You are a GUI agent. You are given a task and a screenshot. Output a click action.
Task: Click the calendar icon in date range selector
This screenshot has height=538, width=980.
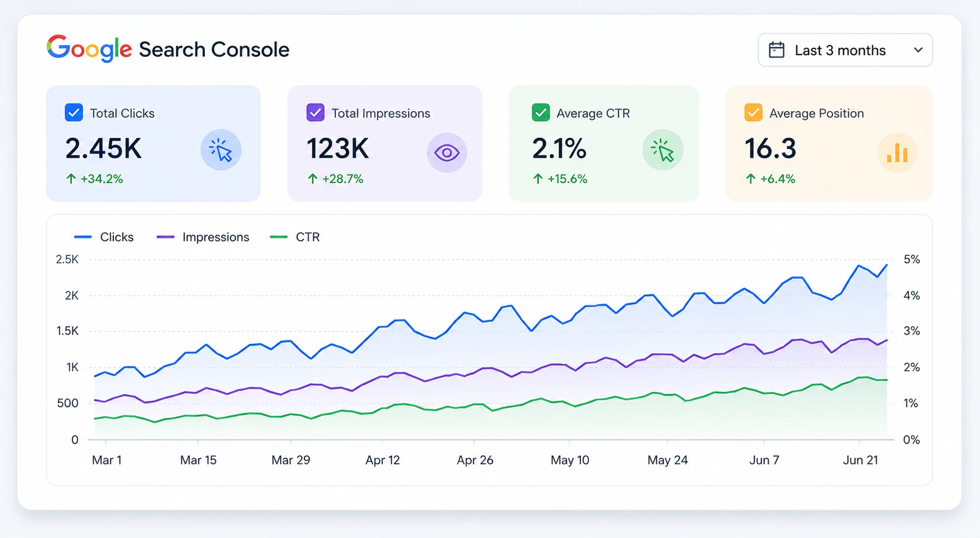[x=776, y=50]
